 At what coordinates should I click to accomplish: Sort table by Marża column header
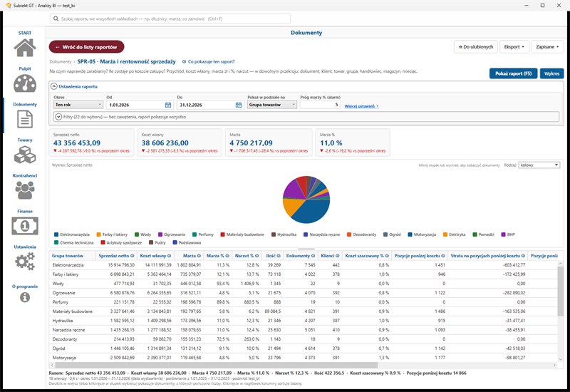pos(190,256)
